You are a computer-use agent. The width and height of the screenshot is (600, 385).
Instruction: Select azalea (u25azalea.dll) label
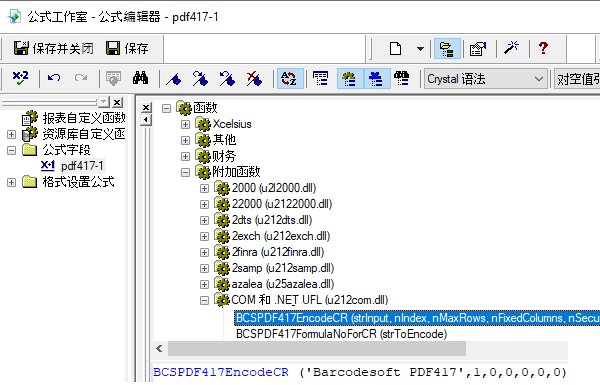283,284
